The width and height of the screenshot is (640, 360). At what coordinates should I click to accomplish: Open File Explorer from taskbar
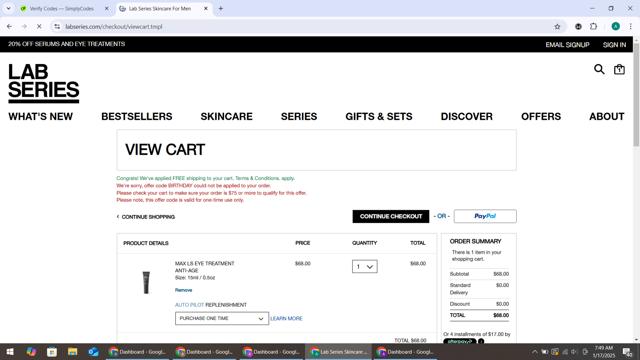(x=73, y=352)
